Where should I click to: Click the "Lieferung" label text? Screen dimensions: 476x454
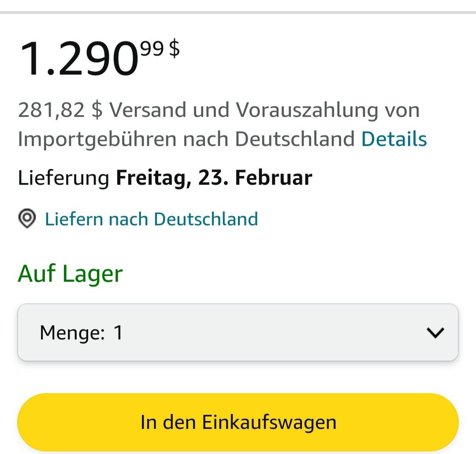[x=63, y=178]
